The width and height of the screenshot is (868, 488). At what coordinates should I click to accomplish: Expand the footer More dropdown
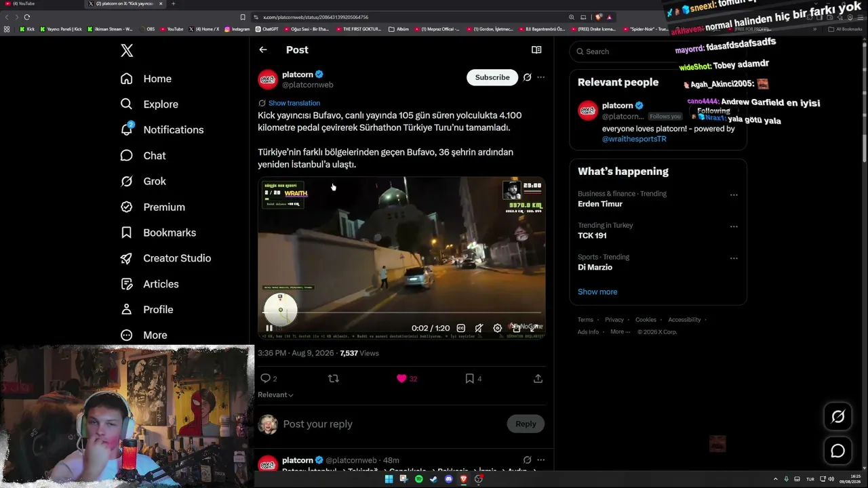[620, 332]
